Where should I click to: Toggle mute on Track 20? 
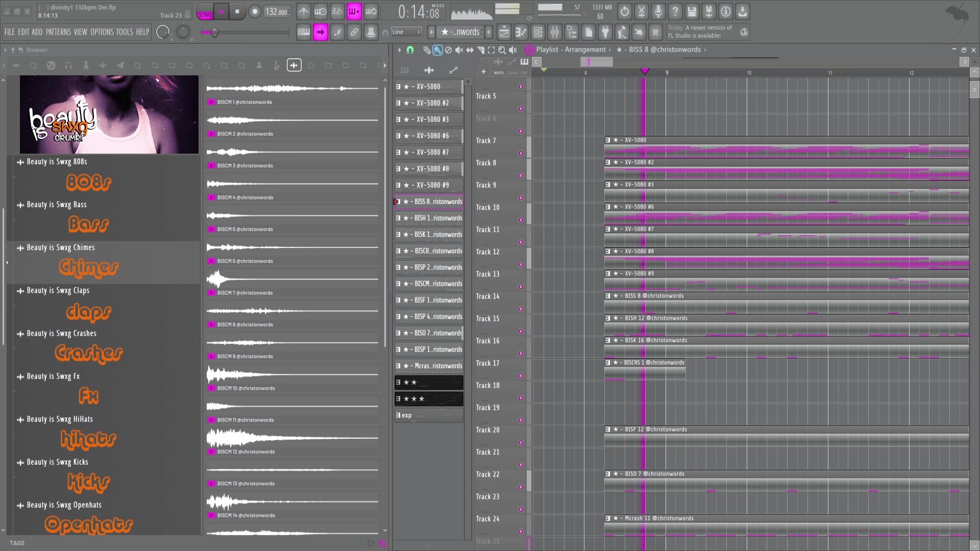pyautogui.click(x=521, y=443)
